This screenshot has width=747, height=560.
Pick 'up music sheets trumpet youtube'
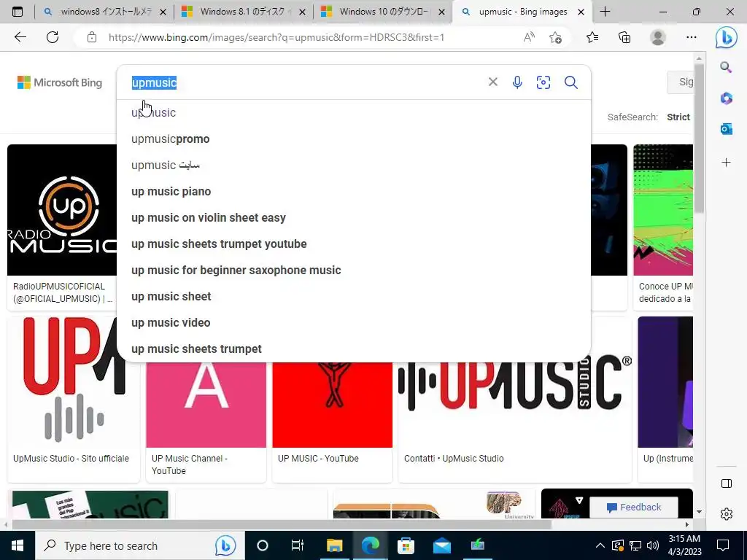pos(354,244)
